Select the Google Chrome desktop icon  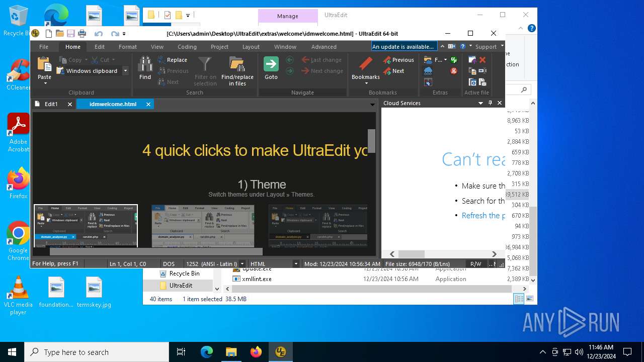[x=18, y=241]
